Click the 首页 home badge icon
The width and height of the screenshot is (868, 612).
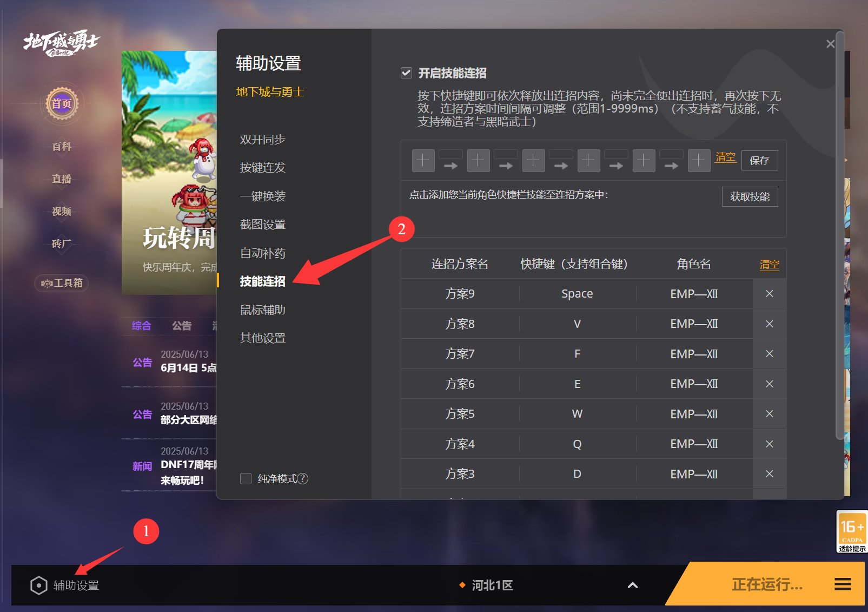(x=62, y=103)
